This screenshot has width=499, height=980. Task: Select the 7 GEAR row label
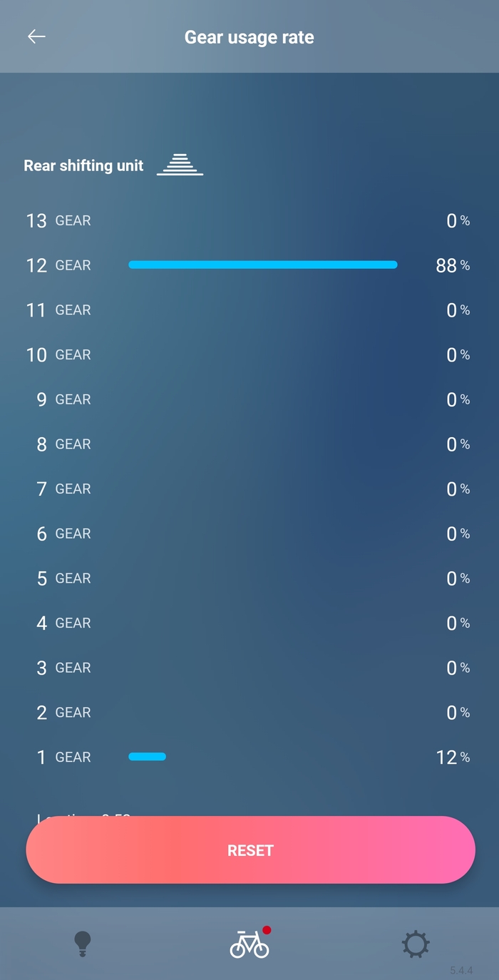click(x=63, y=489)
